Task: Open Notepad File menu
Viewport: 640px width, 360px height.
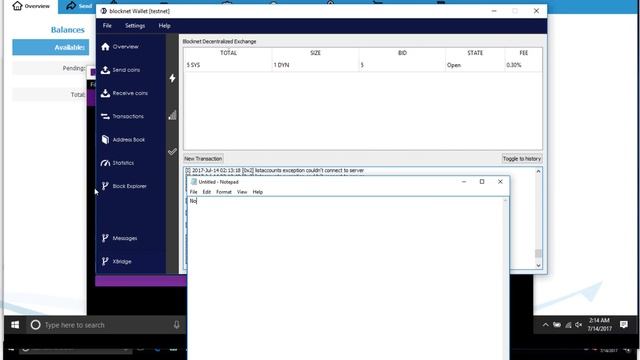Action: tap(193, 192)
